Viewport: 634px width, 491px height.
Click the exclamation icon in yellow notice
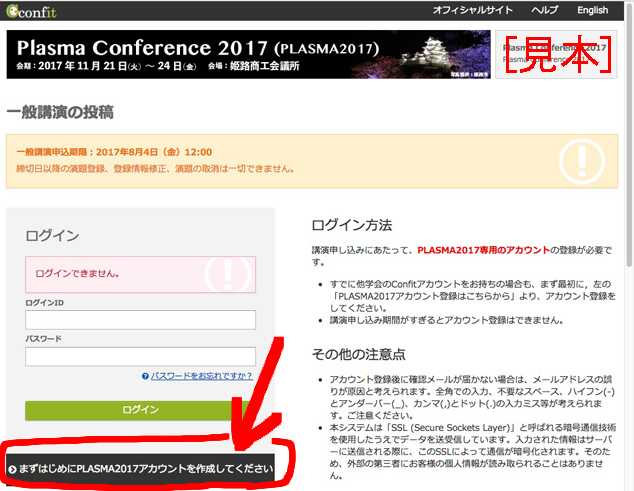click(x=582, y=162)
